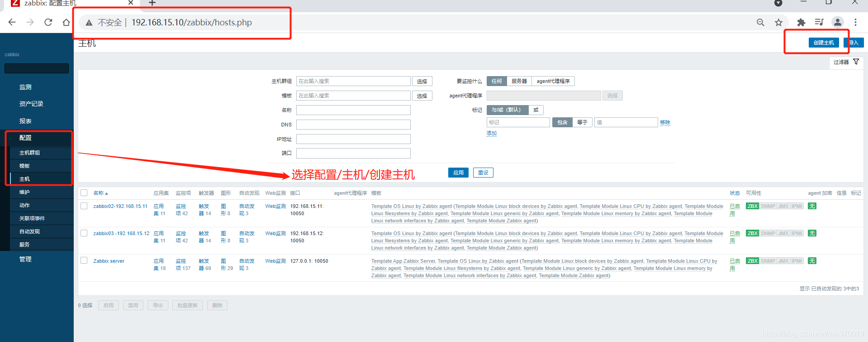Click IPMI badge for Zabbix server row
The image size is (868, 342).
(x=797, y=261)
